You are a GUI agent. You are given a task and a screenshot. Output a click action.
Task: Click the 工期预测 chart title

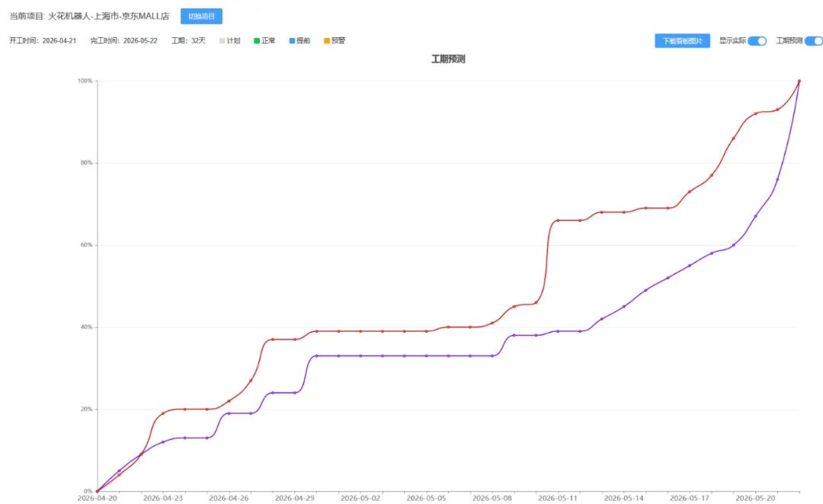click(x=448, y=59)
